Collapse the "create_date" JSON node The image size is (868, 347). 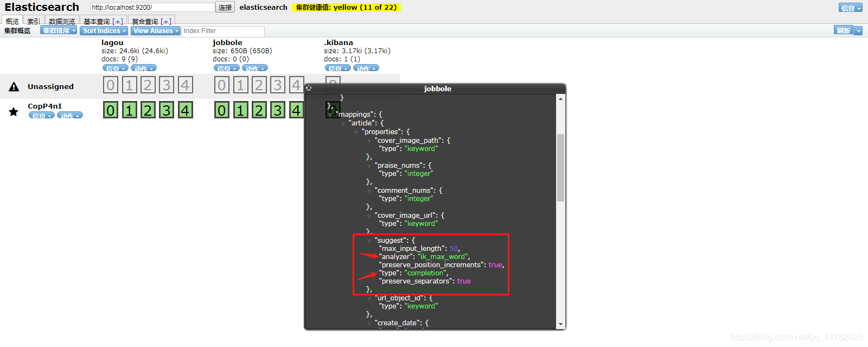pos(369,324)
